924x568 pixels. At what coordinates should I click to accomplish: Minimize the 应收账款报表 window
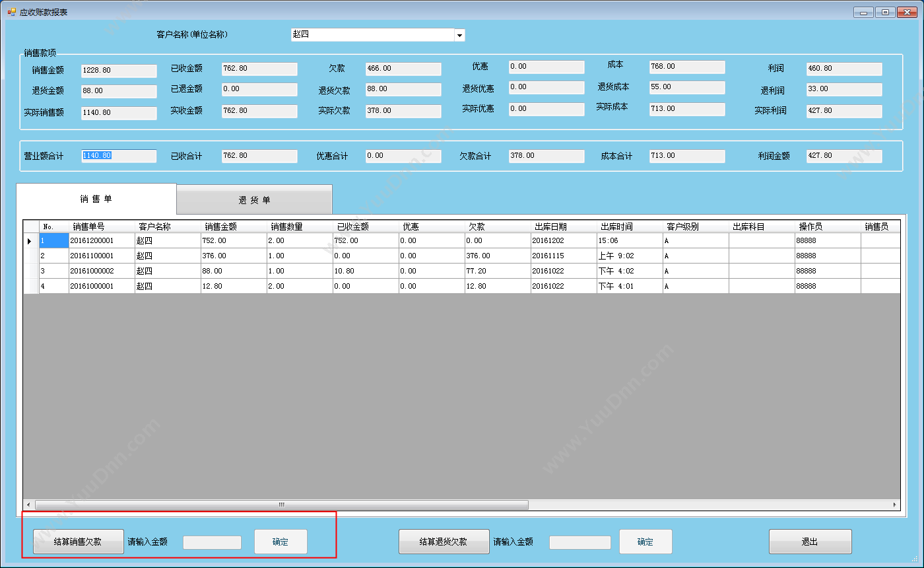863,12
